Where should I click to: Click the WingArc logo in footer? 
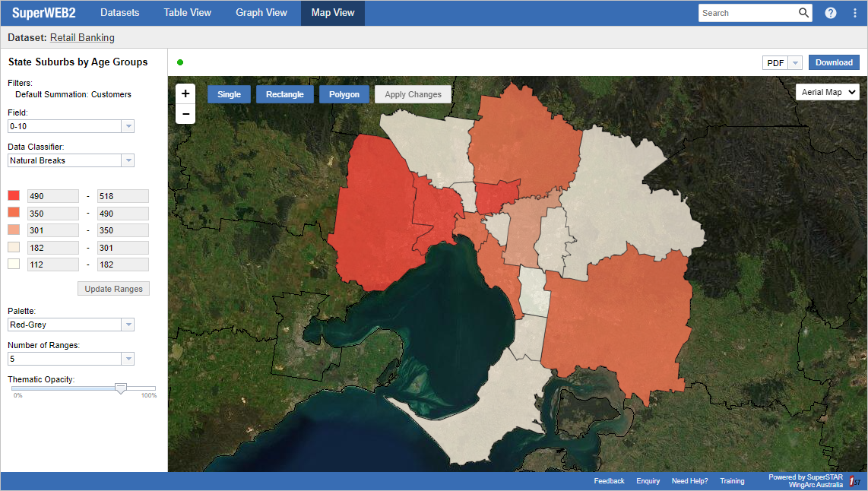click(x=854, y=481)
